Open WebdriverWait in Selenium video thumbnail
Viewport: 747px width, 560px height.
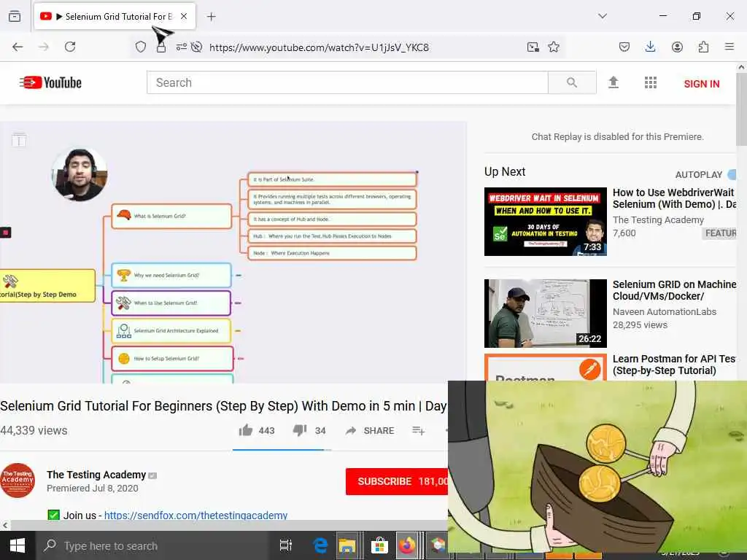click(x=546, y=222)
